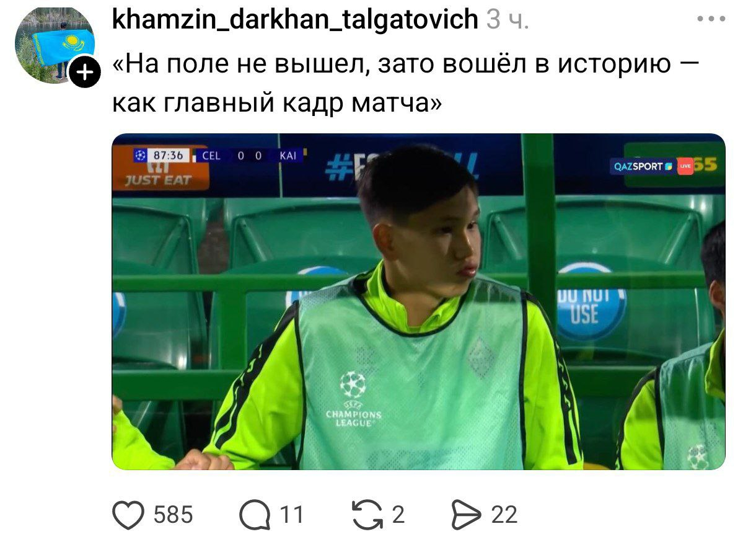Like the post with the heart icon
This screenshot has width=756, height=547.
(x=128, y=515)
